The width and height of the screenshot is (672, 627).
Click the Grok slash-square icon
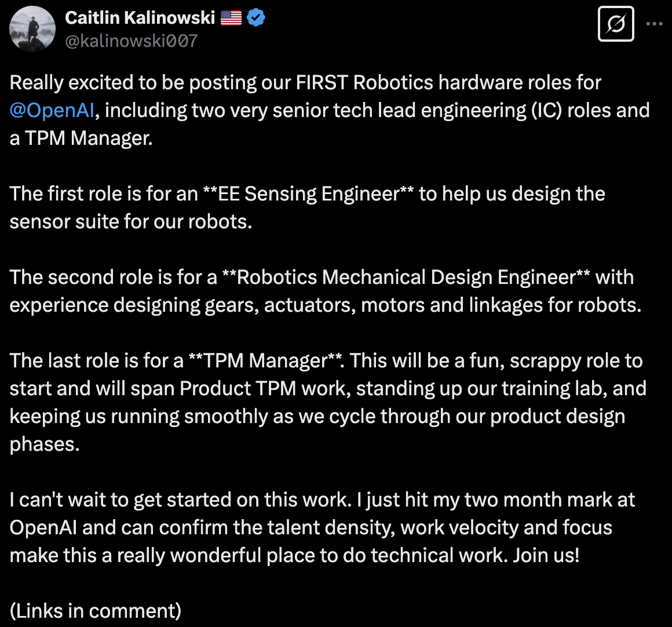pyautogui.click(x=615, y=24)
